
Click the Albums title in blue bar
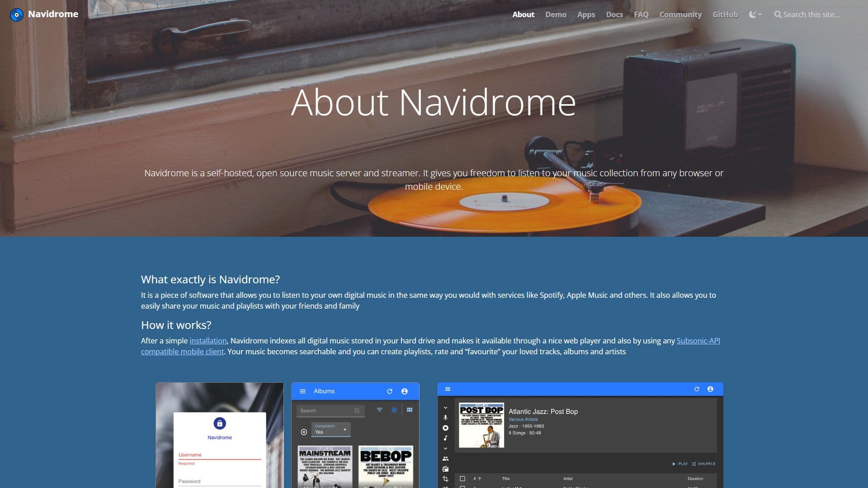pyautogui.click(x=324, y=391)
